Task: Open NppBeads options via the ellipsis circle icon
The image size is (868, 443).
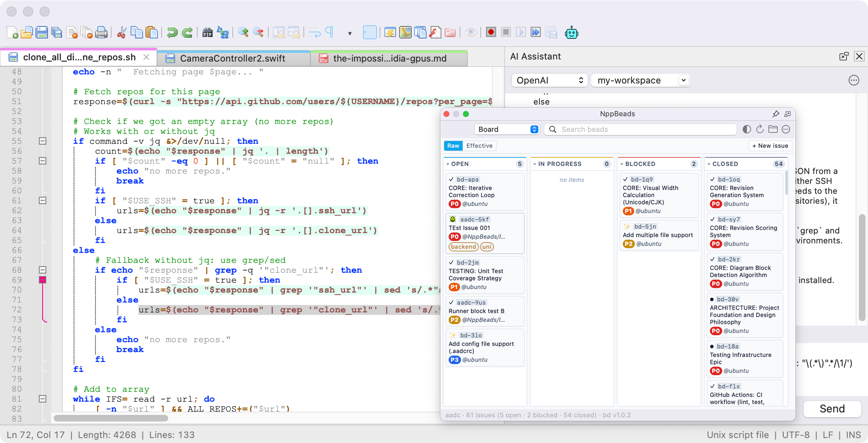Action: click(786, 129)
